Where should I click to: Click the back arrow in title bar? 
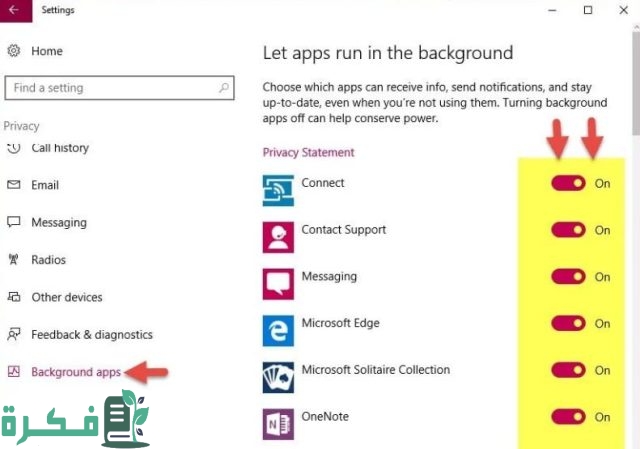pos(14,11)
